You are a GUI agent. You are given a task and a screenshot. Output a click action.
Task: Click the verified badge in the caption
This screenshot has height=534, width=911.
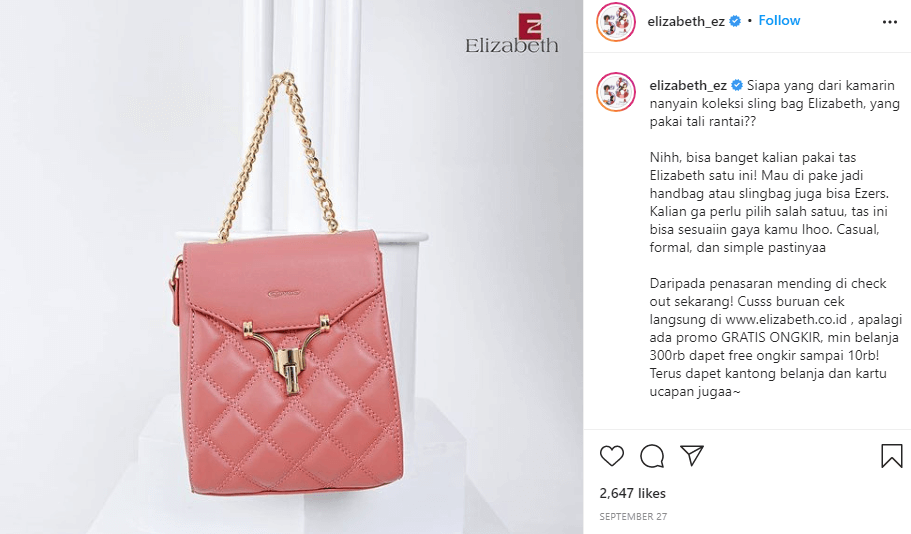pos(737,85)
